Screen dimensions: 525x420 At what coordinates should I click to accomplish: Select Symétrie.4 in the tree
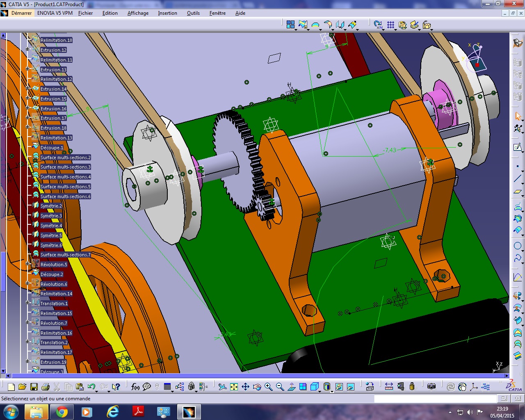[x=51, y=226]
